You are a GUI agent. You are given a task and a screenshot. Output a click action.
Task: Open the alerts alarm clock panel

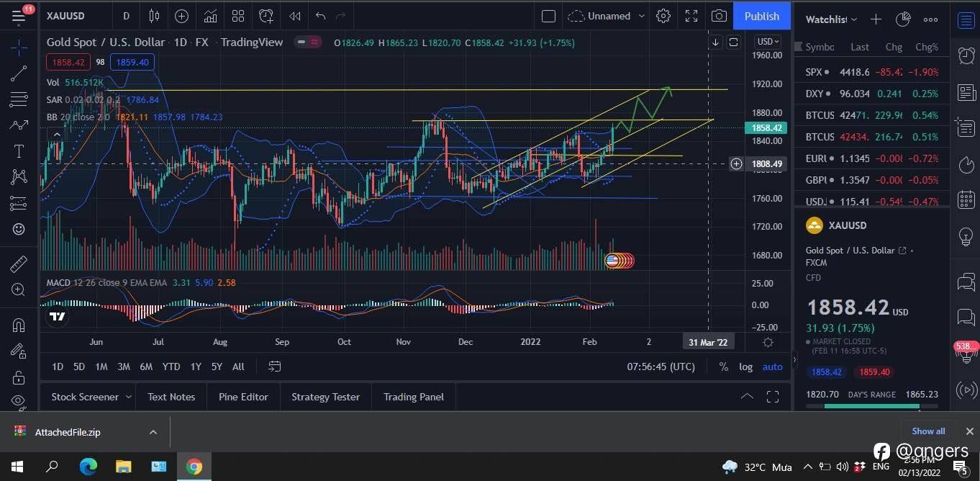pyautogui.click(x=966, y=55)
